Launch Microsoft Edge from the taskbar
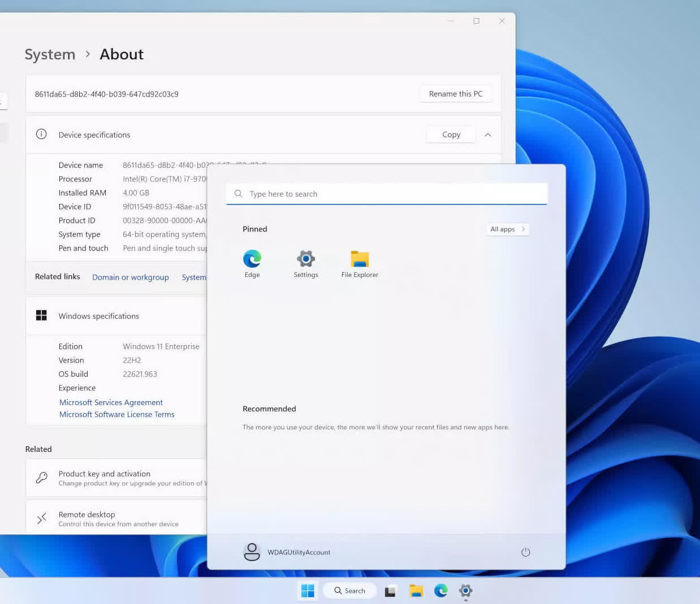This screenshot has width=700, height=604. click(x=441, y=590)
